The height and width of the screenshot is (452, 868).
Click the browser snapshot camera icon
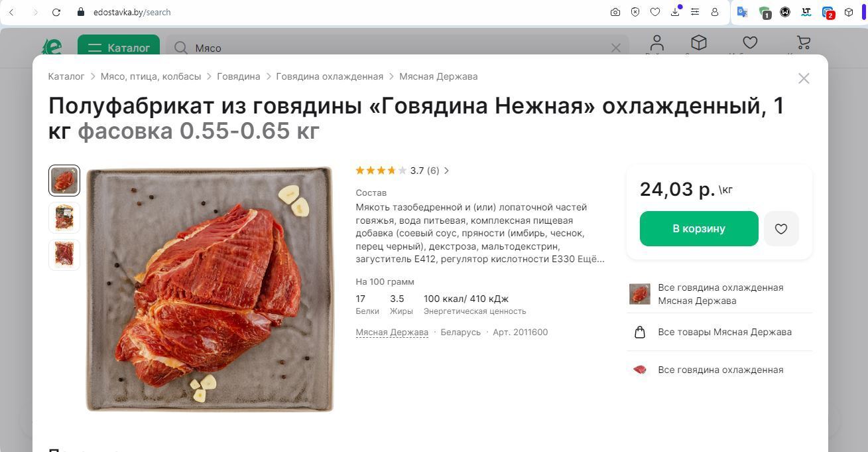[615, 12]
